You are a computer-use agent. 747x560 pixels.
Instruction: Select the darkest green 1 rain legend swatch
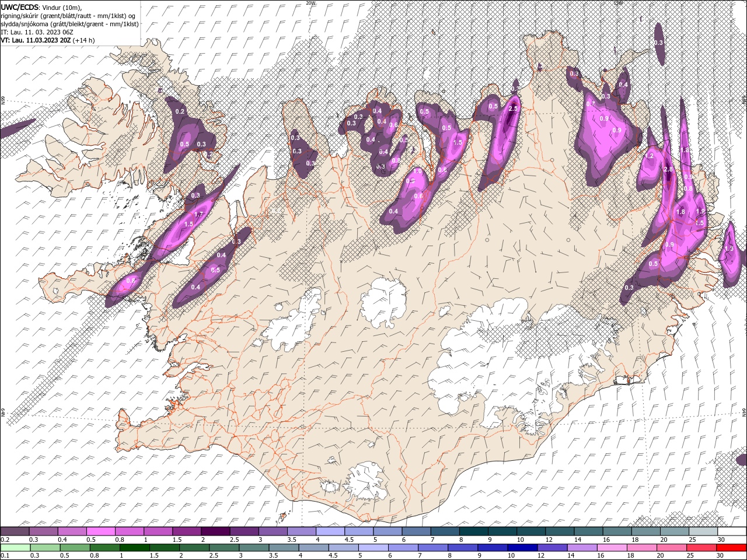(134, 547)
